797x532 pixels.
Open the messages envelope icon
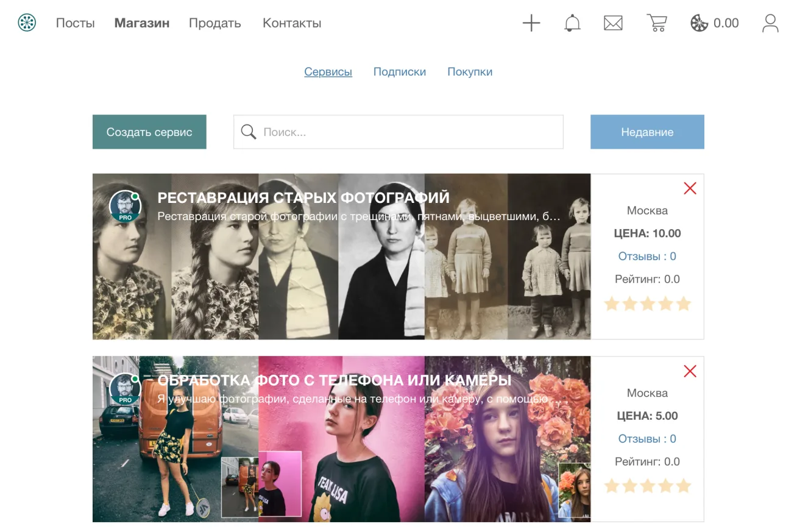click(613, 23)
